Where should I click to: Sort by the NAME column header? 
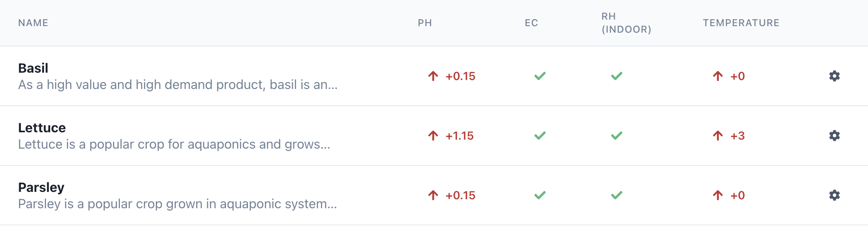pyautogui.click(x=33, y=23)
